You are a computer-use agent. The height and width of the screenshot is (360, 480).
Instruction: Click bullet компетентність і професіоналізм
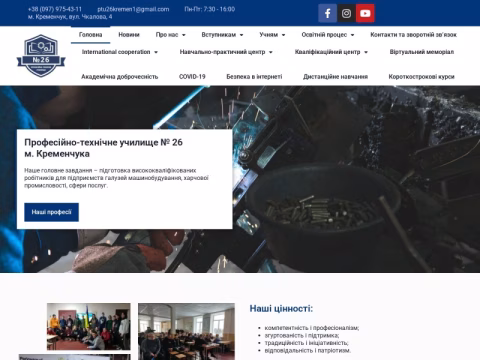312,328
